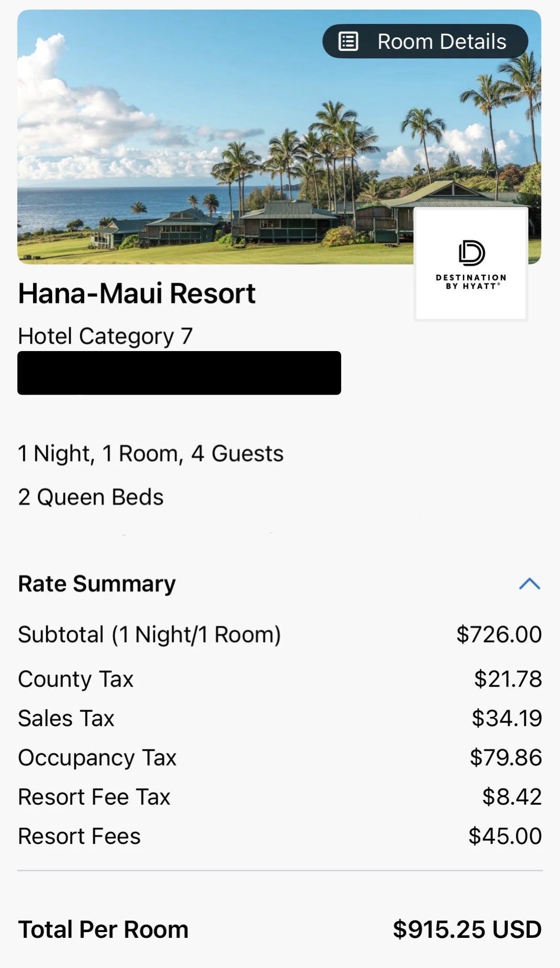This screenshot has width=560, height=968.
Task: Tap the County Tax row label
Action: coord(76,679)
